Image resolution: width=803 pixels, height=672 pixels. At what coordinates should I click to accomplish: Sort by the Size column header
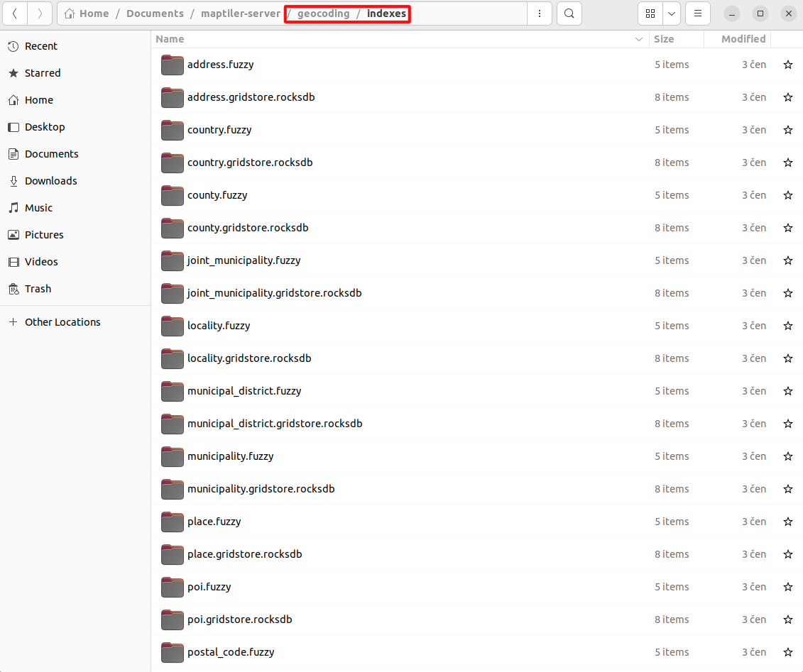point(664,40)
